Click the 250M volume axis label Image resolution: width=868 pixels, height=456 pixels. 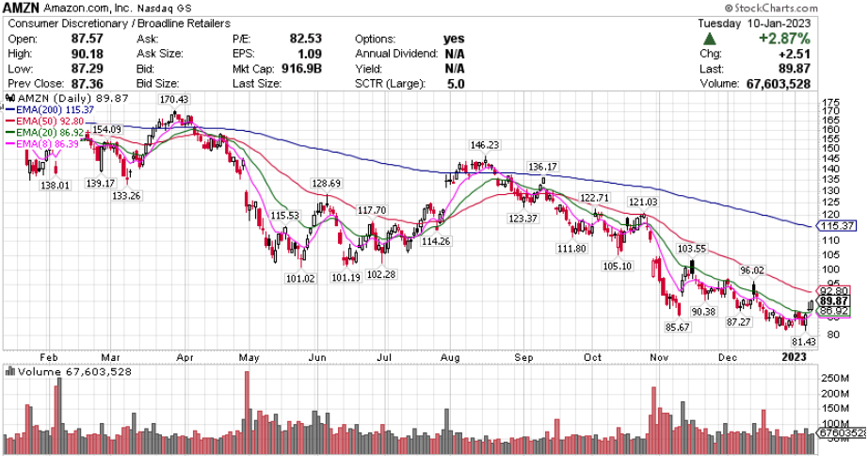[834, 379]
